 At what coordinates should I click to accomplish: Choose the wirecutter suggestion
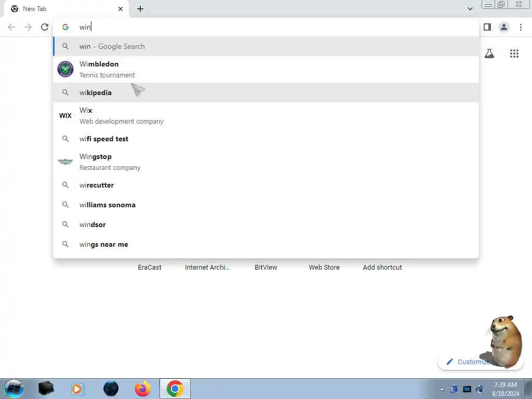tap(266, 185)
